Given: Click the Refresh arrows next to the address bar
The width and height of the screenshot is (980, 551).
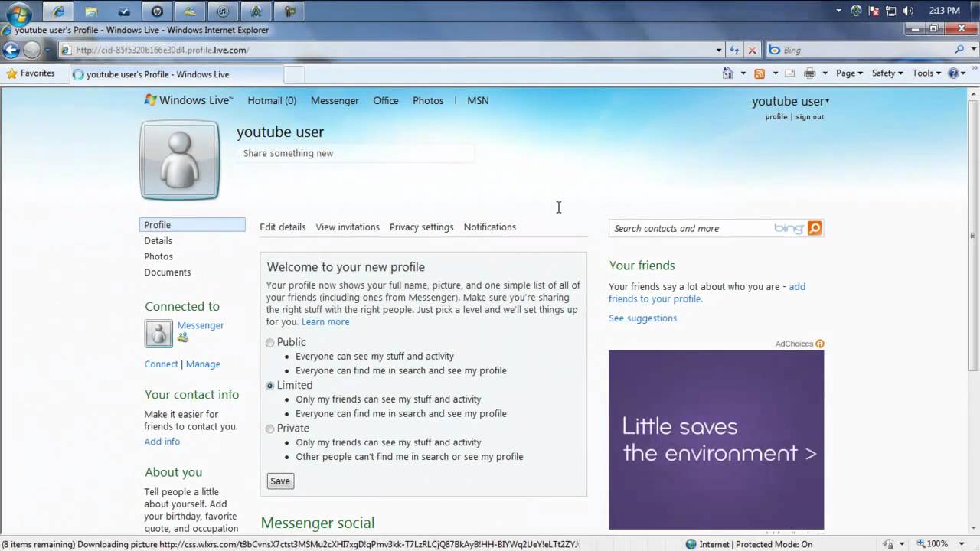Looking at the screenshot, I should 734,50.
